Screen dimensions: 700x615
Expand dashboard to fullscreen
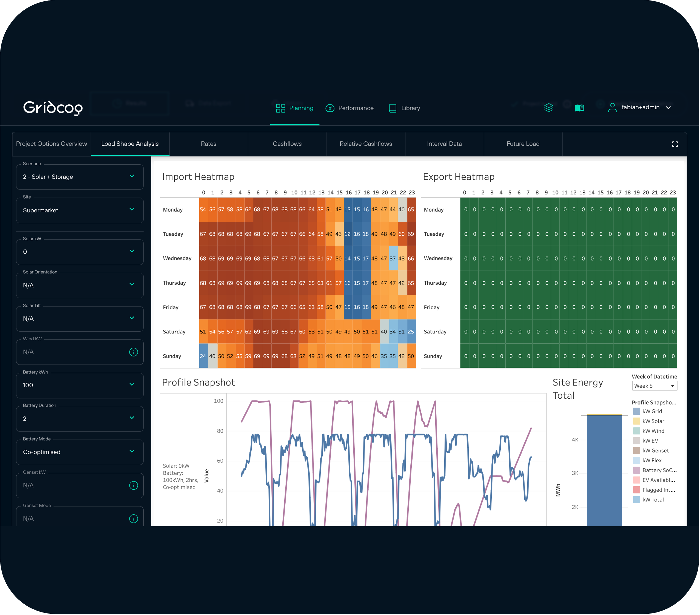coord(675,144)
